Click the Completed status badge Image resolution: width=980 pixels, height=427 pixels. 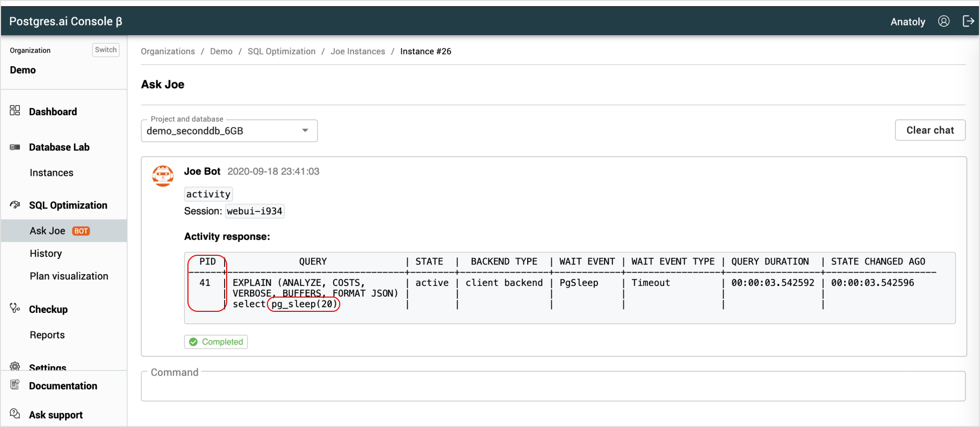(x=216, y=342)
